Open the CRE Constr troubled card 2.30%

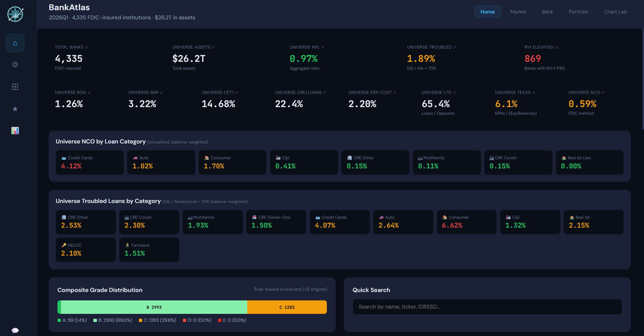(149, 222)
